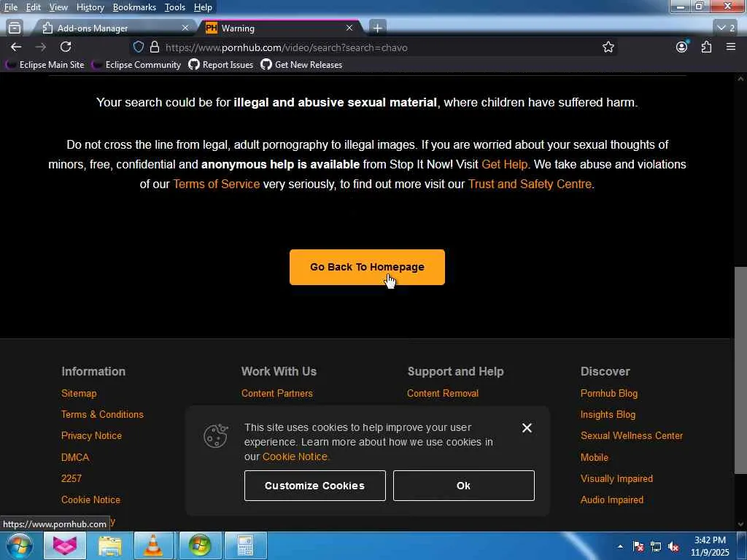Viewport: 747px width, 560px height.
Task: Open a new tab with the plus button
Action: [377, 28]
